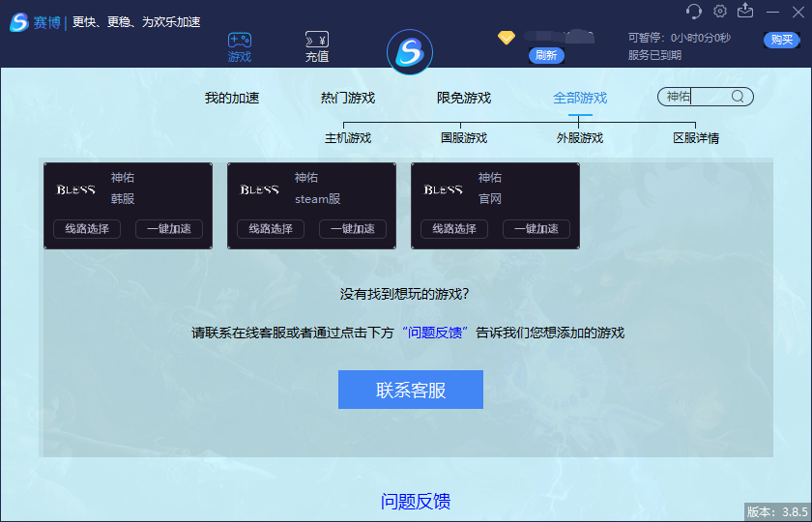
Task: Click the share/export icon in title bar
Action: coord(745,11)
